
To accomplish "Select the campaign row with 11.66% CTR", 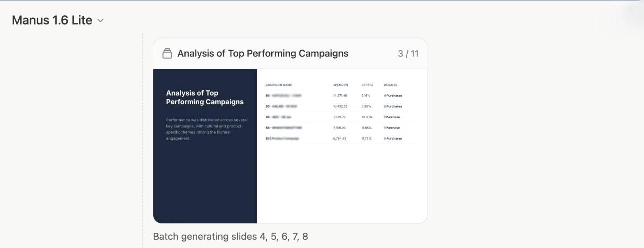I will (340, 127).
